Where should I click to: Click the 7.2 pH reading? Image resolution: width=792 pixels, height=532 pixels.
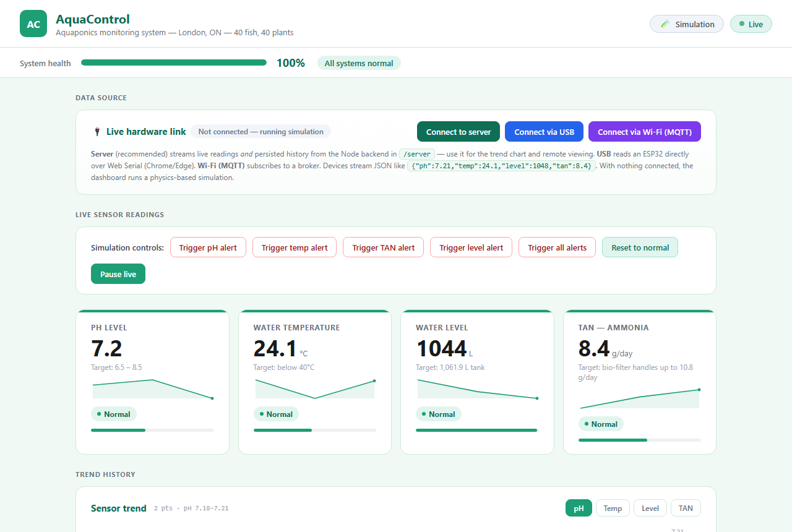click(106, 349)
